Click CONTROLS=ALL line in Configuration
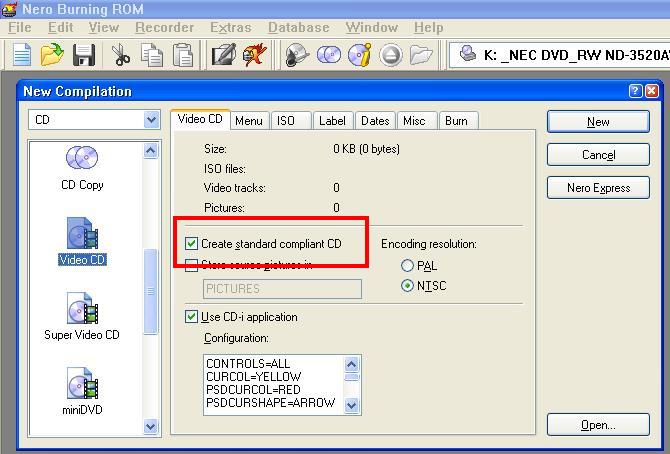This screenshot has width=670, height=454. click(x=248, y=363)
